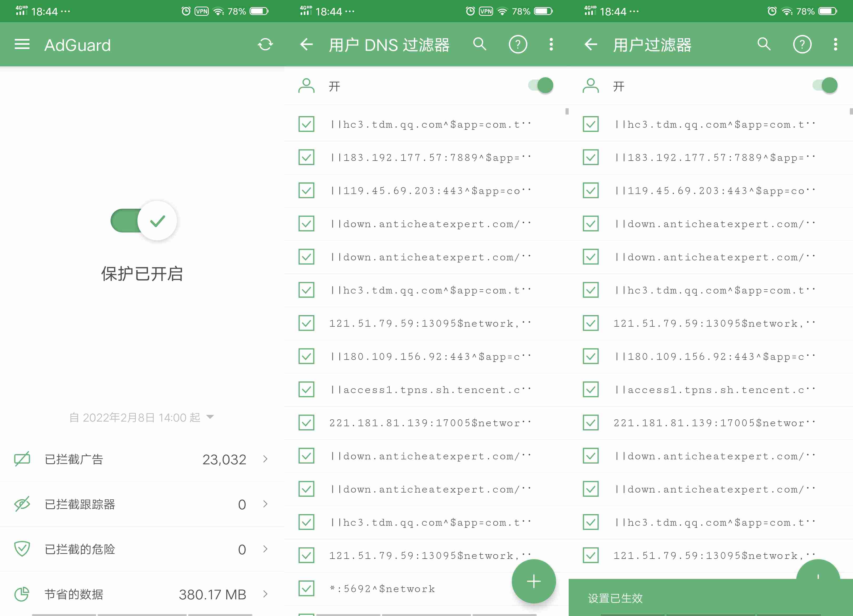Viewport: 853px width, 616px height.
Task: Tap the refresh filters icon in AdGuard
Action: click(265, 44)
